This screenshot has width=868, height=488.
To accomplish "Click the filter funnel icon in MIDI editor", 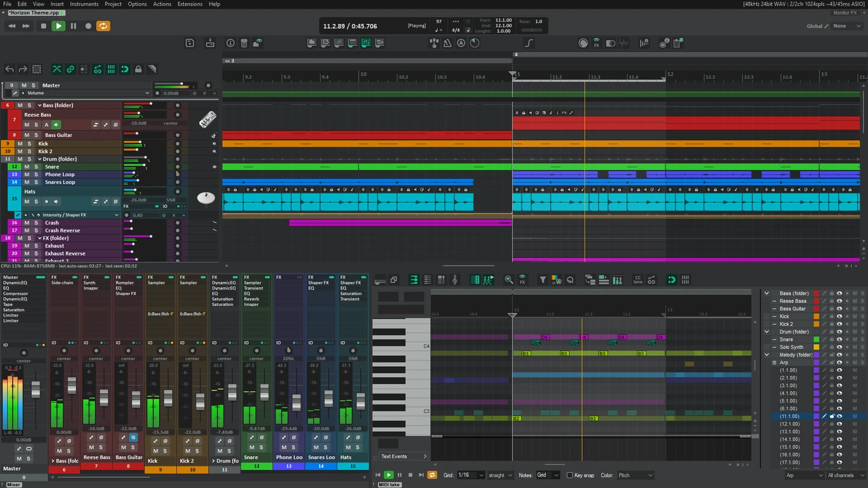I will click(x=542, y=280).
